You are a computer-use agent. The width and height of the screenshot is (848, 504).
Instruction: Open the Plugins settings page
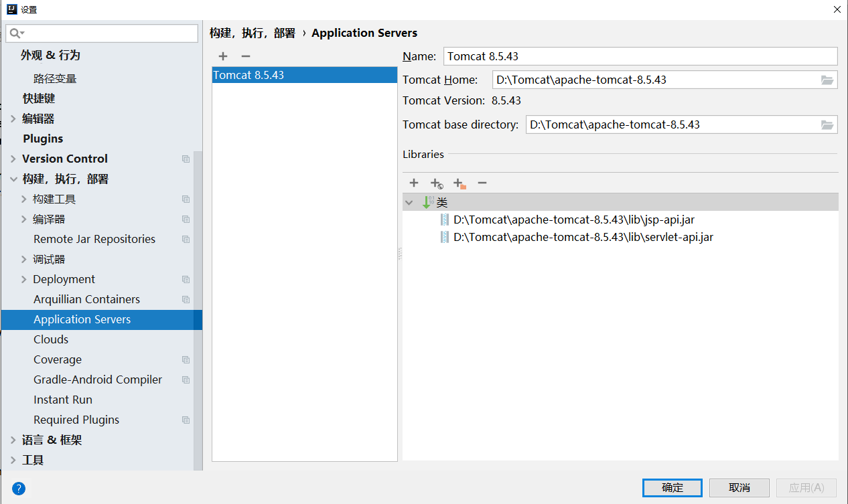pos(43,139)
